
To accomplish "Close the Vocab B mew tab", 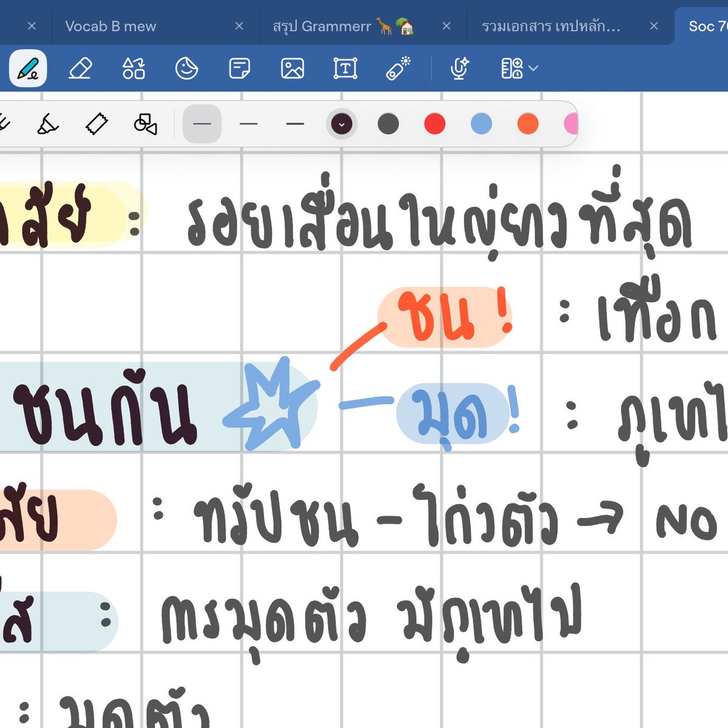I will click(x=239, y=26).
